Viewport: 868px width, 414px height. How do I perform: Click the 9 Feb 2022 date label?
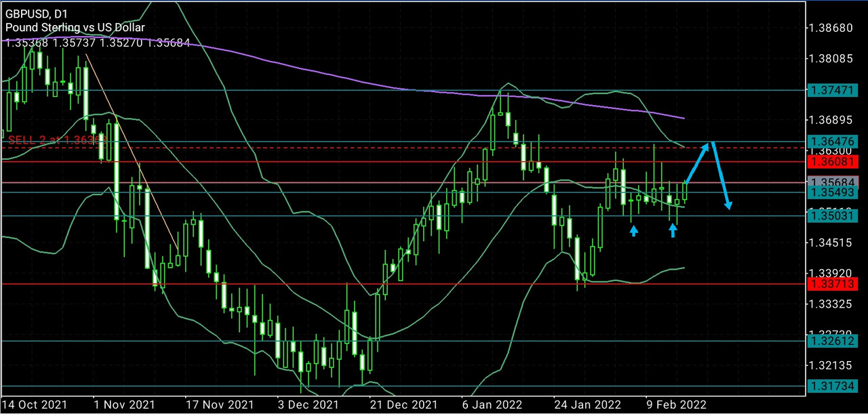coord(677,405)
